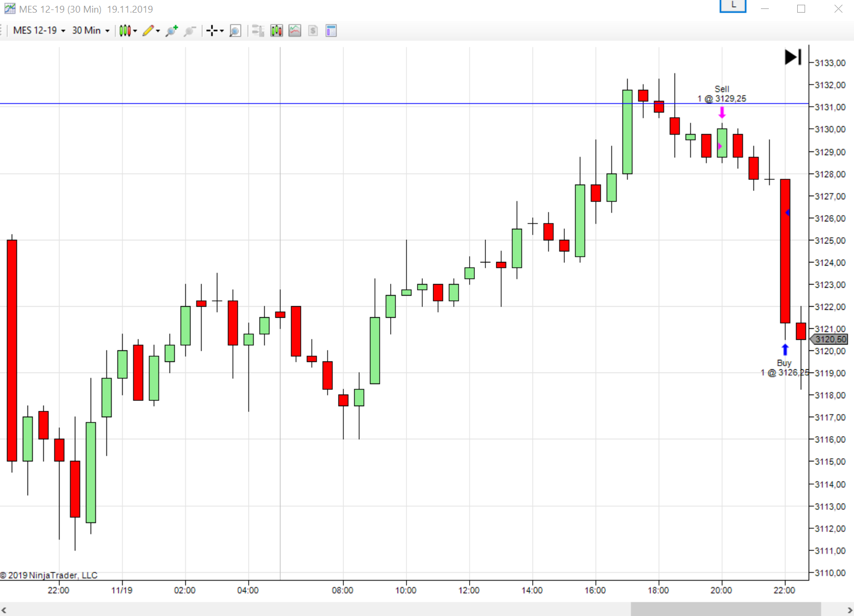Click the 11/19 date axis label

pos(121,590)
